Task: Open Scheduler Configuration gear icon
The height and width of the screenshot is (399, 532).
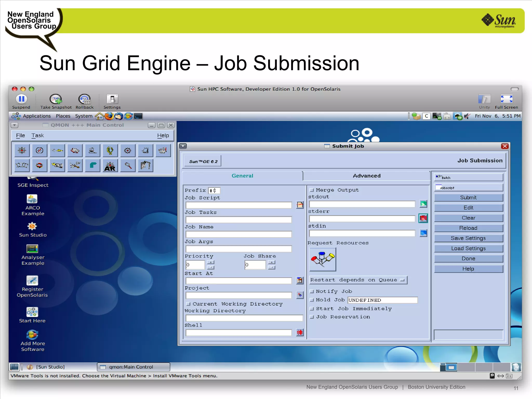Action: pyautogui.click(x=128, y=150)
